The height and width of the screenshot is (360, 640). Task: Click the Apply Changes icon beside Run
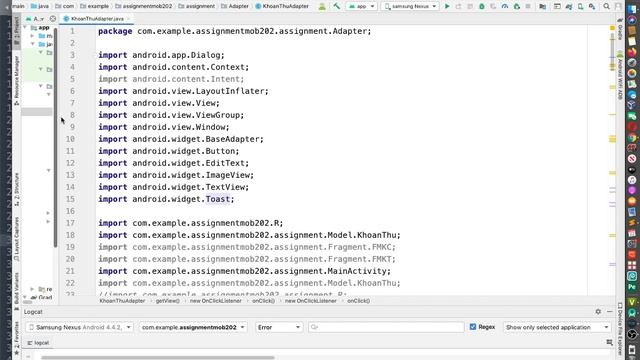(458, 7)
